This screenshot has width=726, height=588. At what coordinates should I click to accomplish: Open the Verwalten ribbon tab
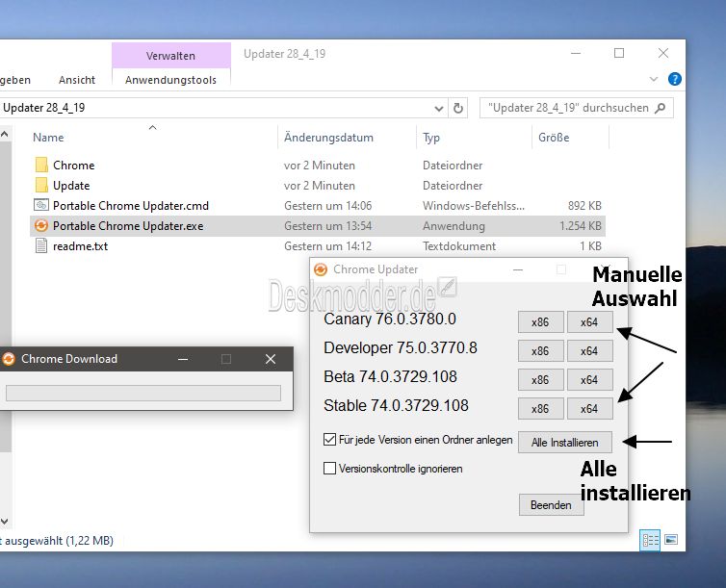(170, 56)
